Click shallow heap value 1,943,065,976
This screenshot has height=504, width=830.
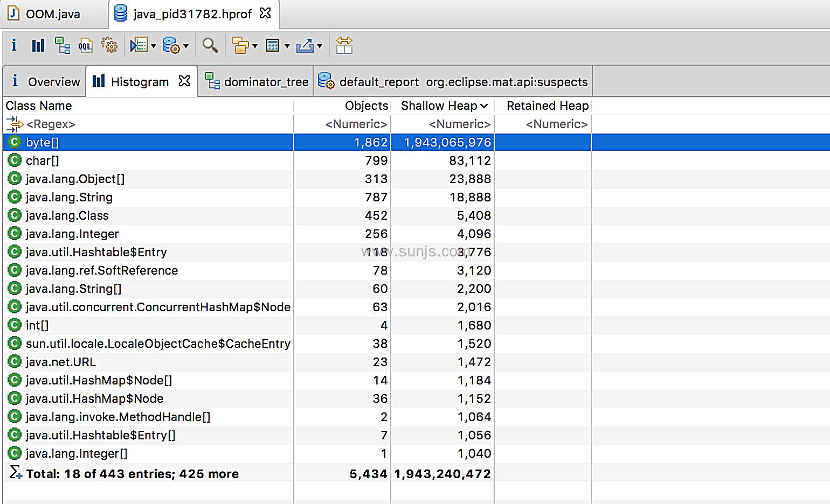(x=447, y=143)
